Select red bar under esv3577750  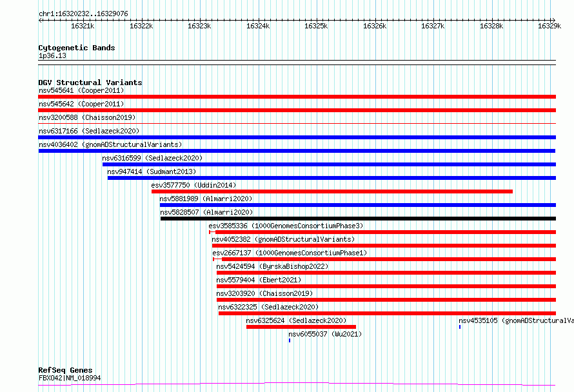pos(332,191)
